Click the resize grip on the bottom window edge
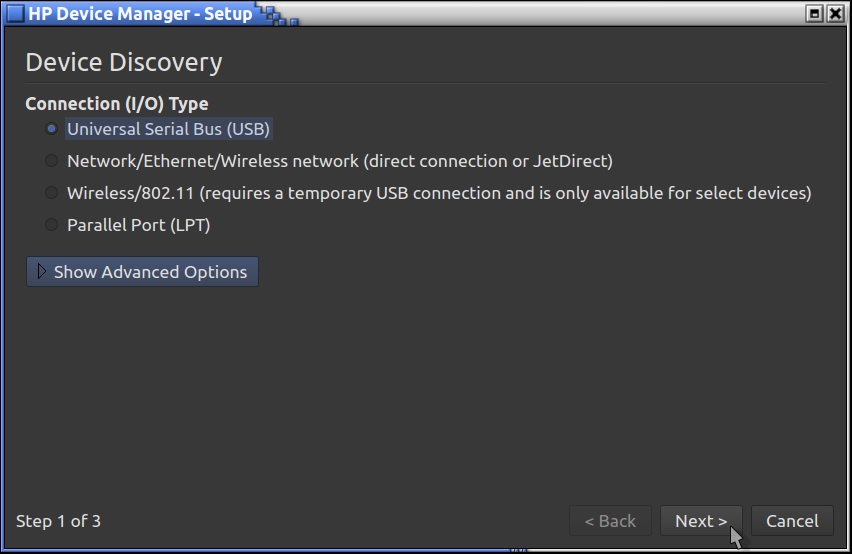 click(519, 550)
